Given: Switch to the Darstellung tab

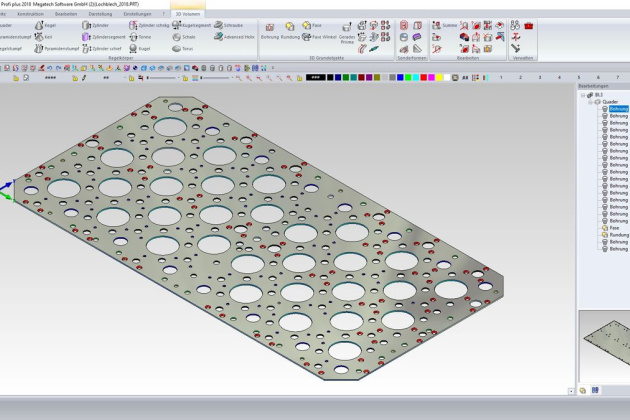Looking at the screenshot, I should coord(100,14).
